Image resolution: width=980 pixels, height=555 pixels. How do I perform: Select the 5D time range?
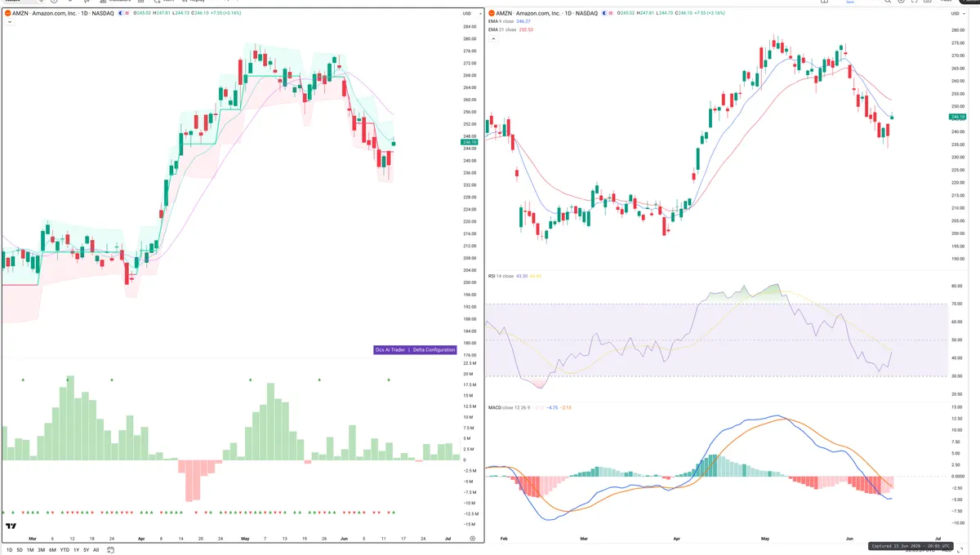[20, 550]
